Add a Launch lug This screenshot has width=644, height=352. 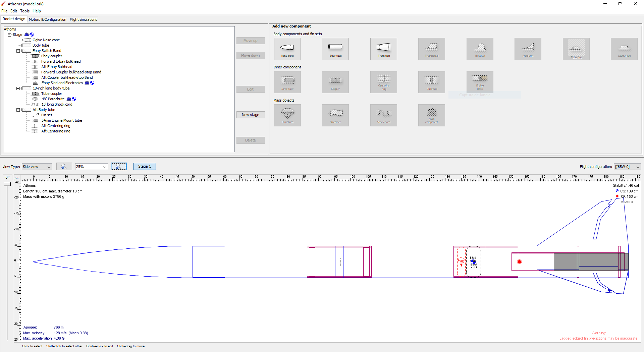tap(624, 49)
